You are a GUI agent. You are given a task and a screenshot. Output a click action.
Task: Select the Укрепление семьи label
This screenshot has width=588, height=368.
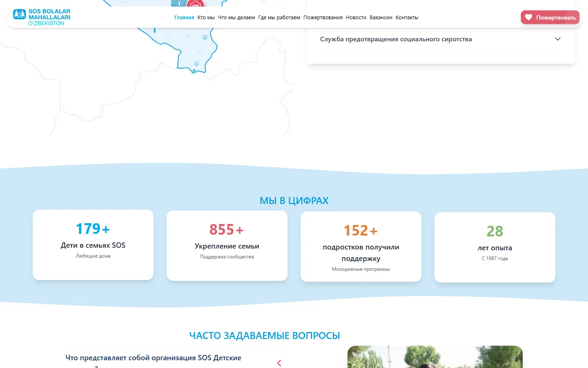pyautogui.click(x=227, y=246)
